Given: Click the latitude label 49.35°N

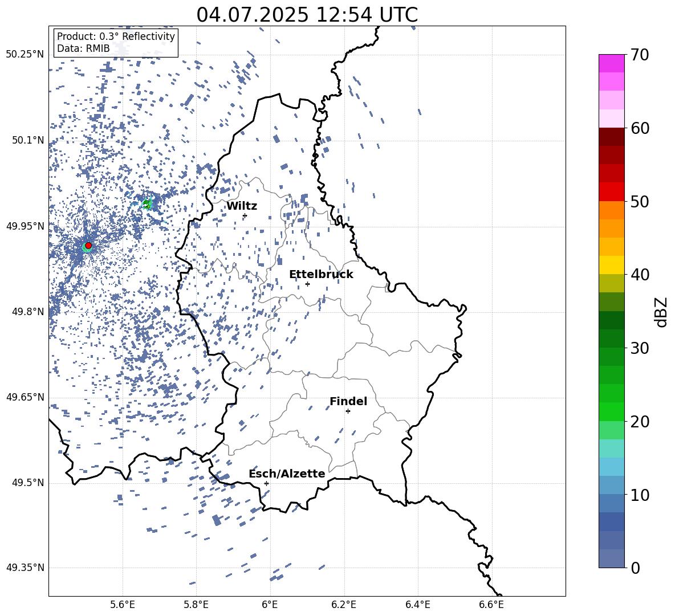Looking at the screenshot, I should pyautogui.click(x=25, y=568).
